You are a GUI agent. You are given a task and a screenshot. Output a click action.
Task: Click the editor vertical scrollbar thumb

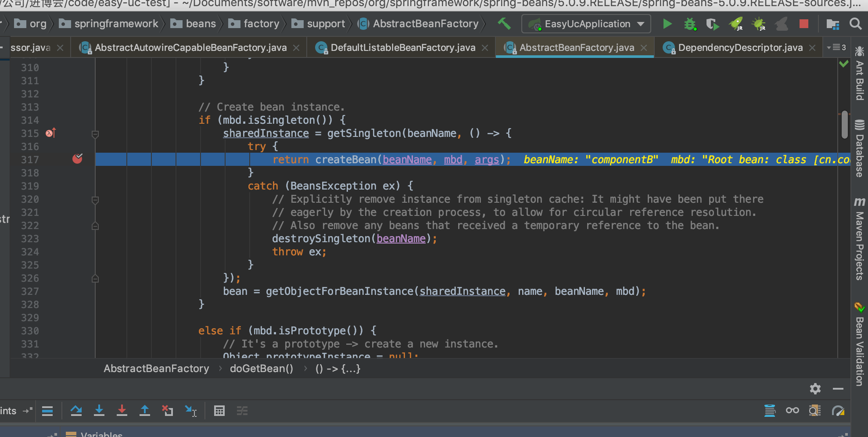[844, 125]
